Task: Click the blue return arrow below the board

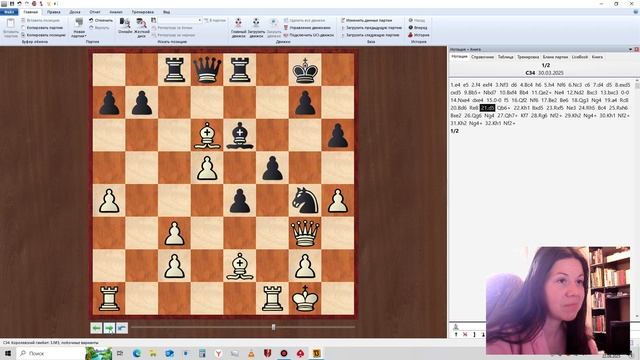Action: (x=122, y=328)
